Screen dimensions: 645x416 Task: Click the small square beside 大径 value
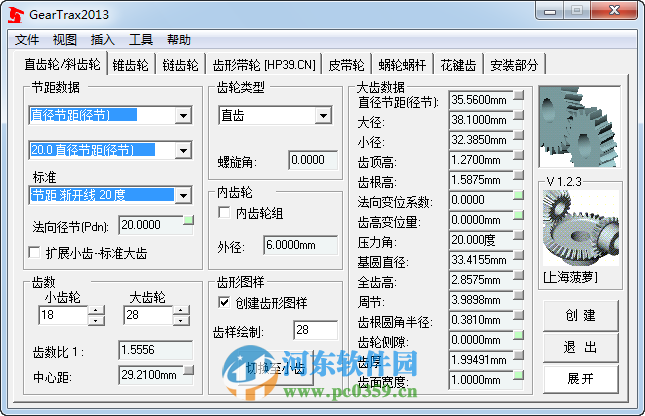tap(519, 115)
